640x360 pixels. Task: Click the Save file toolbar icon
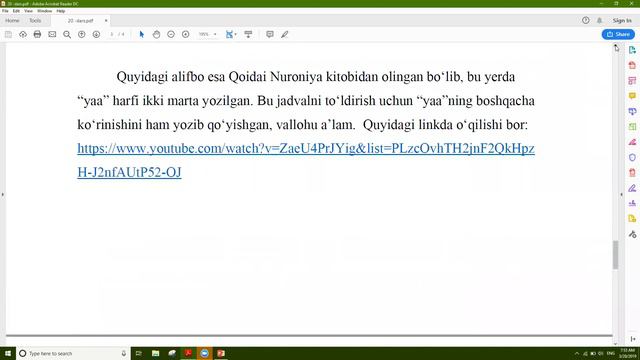tap(8, 34)
